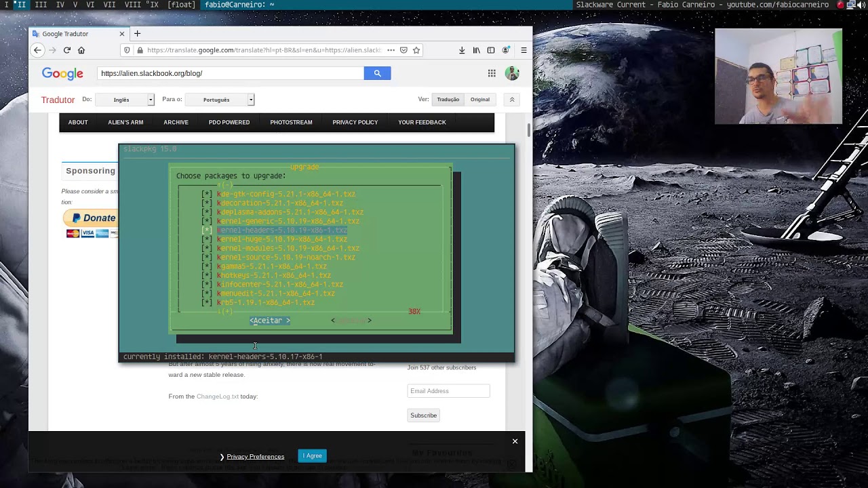The image size is (868, 488).
Task: Toggle checkbox for kernel-generic package
Action: (x=207, y=221)
